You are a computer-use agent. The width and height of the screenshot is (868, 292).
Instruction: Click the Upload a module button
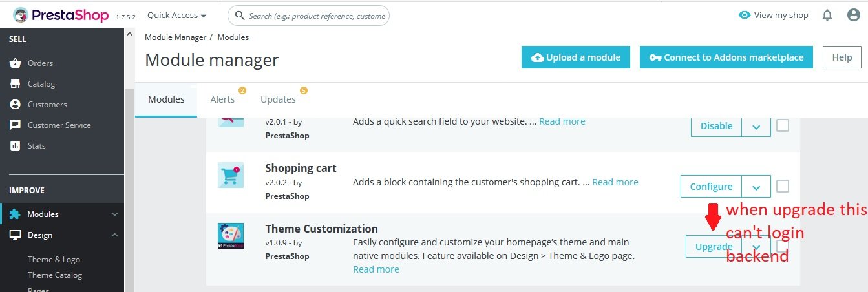click(575, 57)
